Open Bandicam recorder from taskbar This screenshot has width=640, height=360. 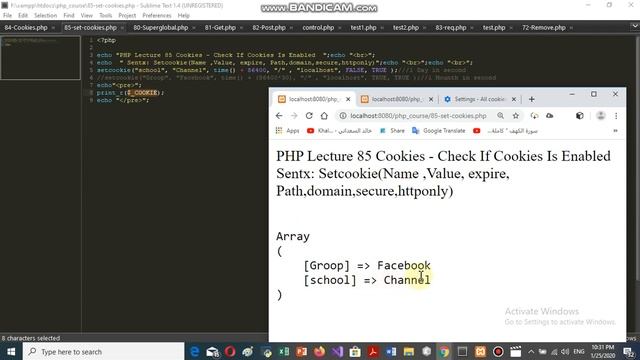(x=498, y=351)
